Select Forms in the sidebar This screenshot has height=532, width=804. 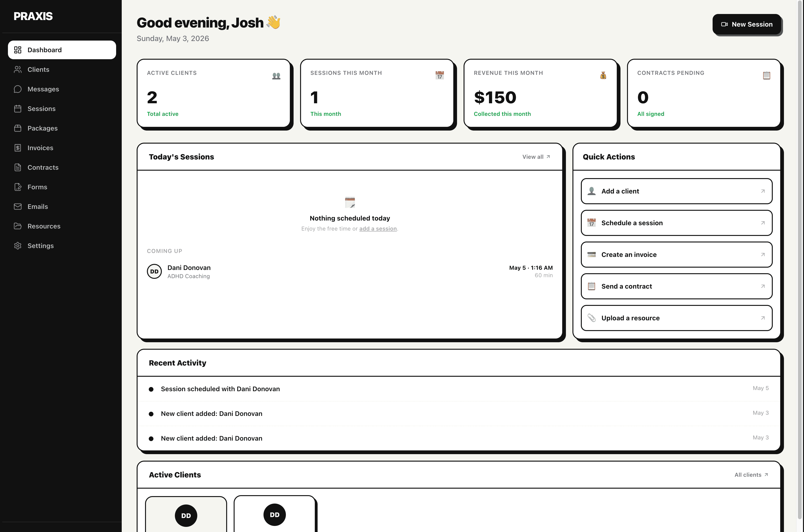coord(62,187)
